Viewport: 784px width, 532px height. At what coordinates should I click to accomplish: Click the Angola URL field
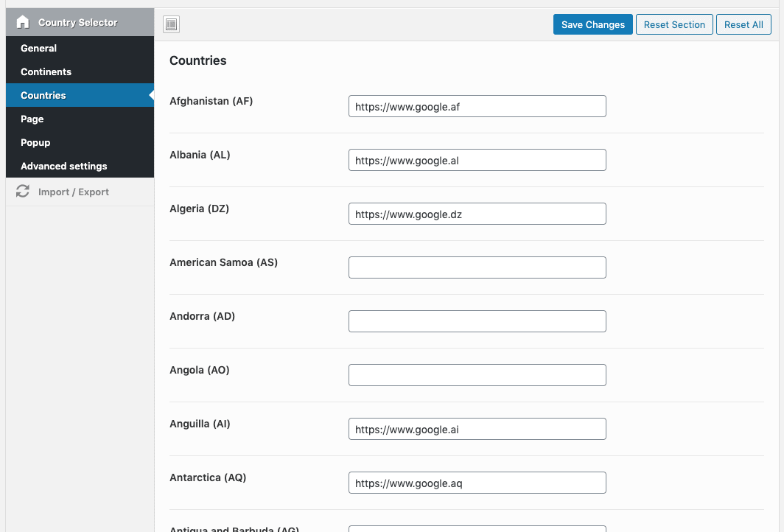(x=477, y=374)
